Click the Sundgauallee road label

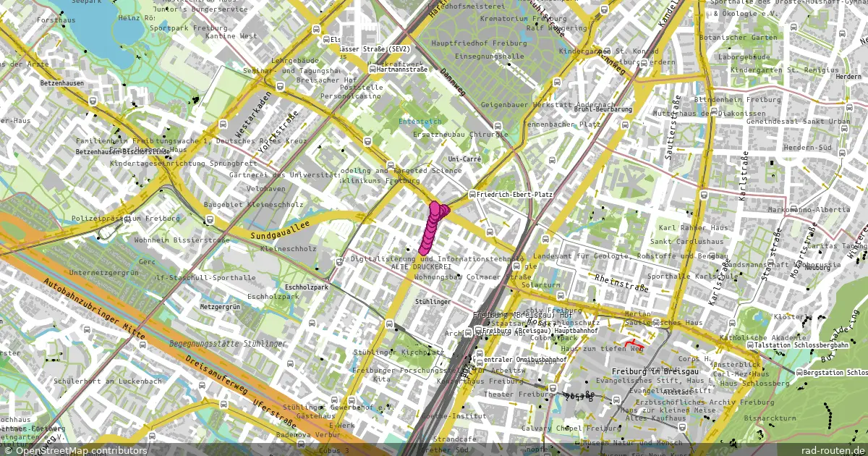tap(280, 230)
